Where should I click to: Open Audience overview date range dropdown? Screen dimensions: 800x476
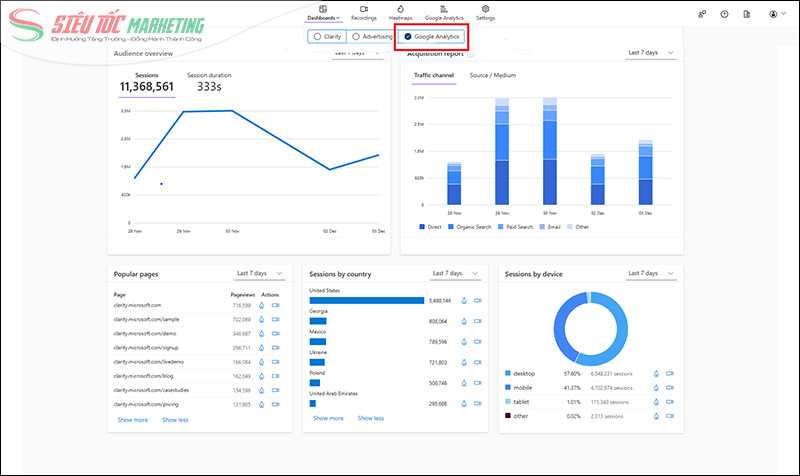click(357, 53)
